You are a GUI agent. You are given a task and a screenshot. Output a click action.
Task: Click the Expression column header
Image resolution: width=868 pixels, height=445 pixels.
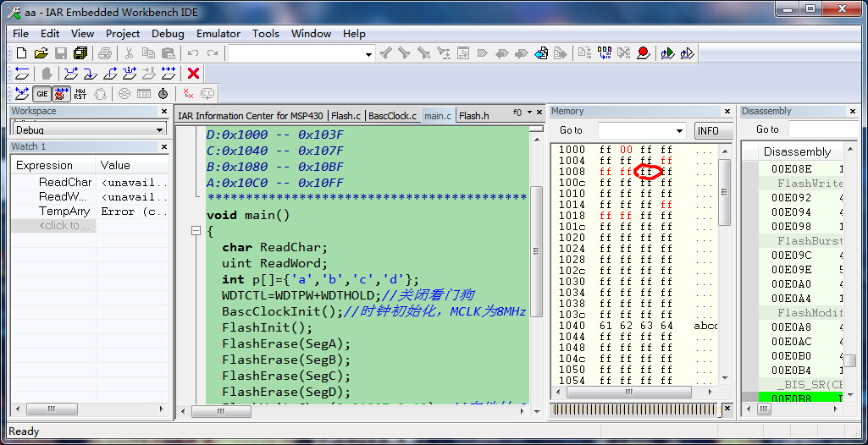point(53,165)
